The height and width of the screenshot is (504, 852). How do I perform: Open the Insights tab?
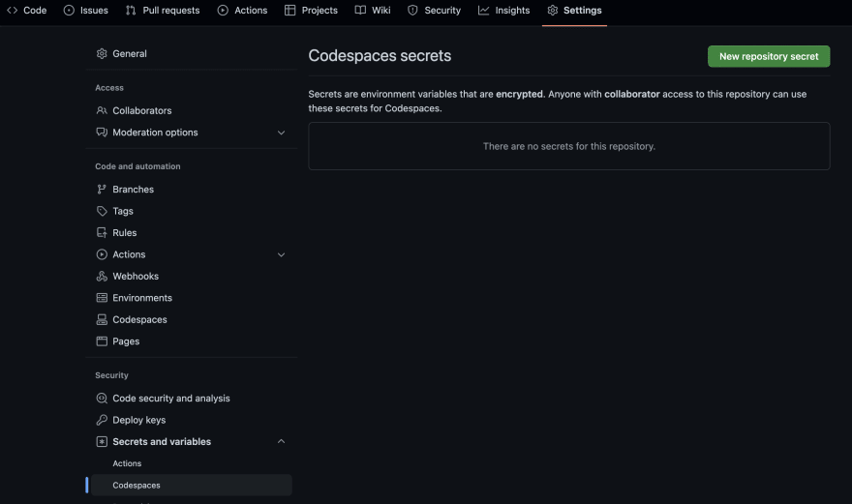(x=503, y=11)
